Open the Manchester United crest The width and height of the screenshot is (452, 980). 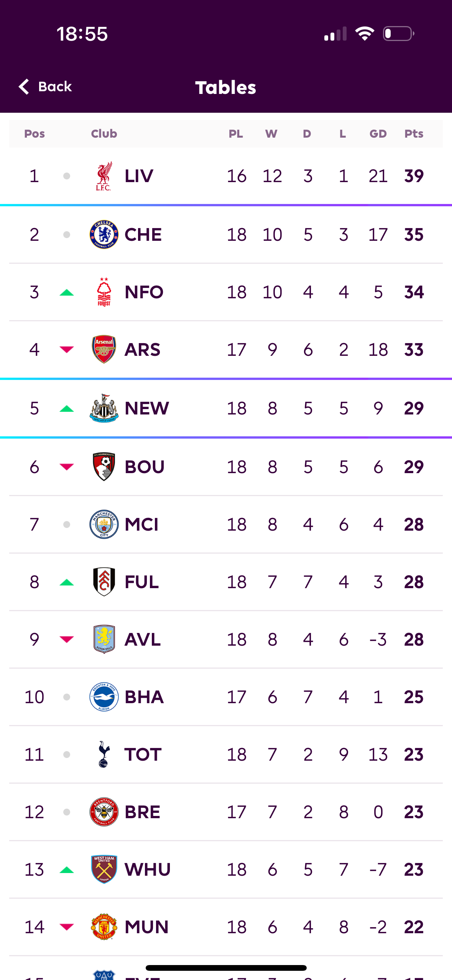click(x=104, y=927)
